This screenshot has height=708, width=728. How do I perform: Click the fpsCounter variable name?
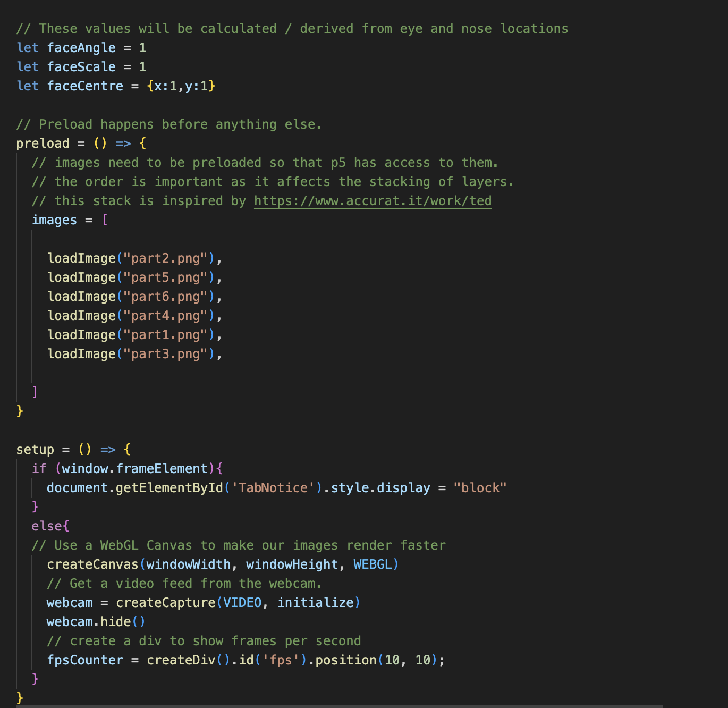(x=85, y=660)
